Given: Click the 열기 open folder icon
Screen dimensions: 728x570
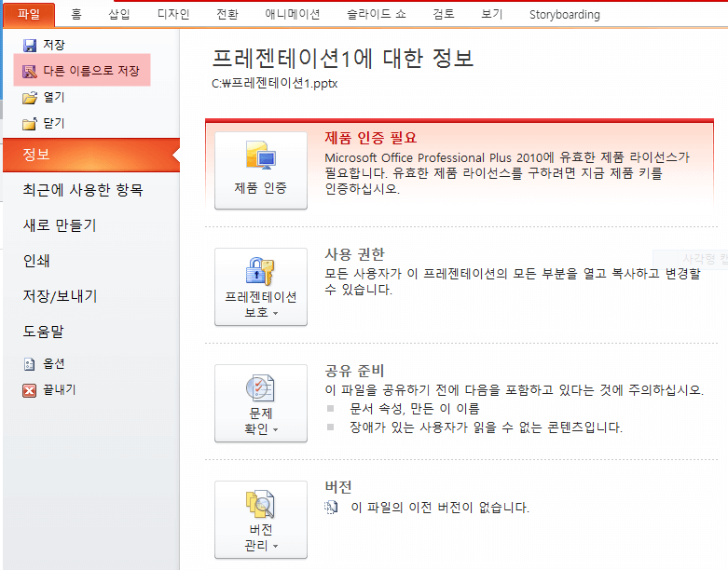Looking at the screenshot, I should (x=30, y=98).
